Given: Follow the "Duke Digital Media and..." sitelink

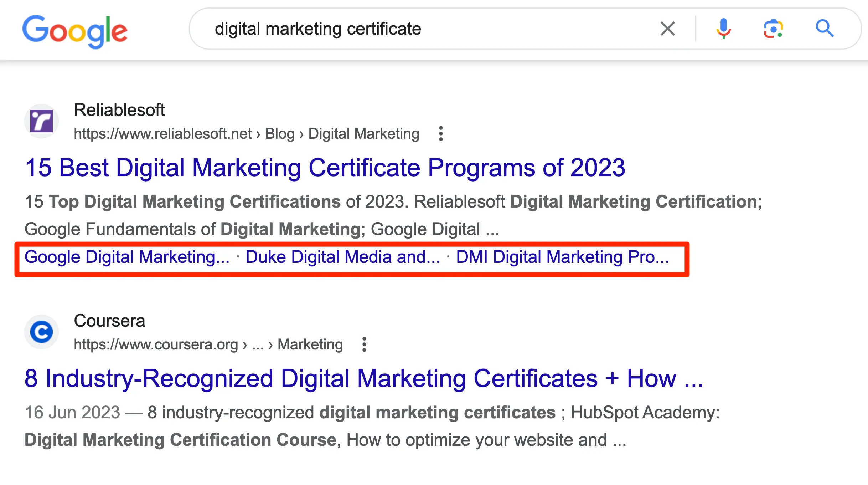Looking at the screenshot, I should pos(343,257).
